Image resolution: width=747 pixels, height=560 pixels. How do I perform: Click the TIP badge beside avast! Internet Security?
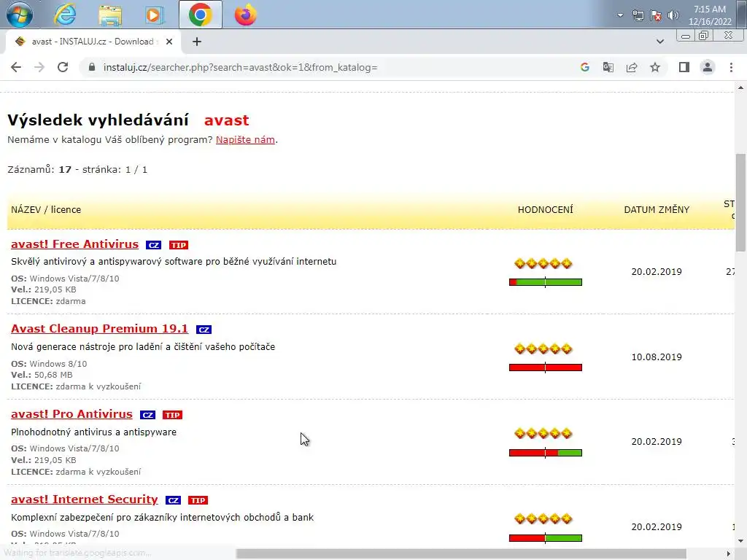click(198, 500)
